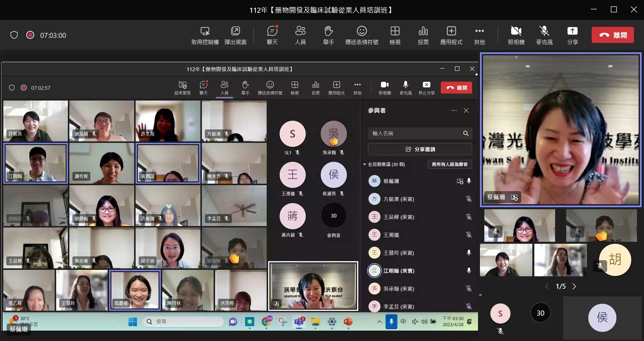644x341 pixels.
Task: Click the red recording indicator at 07:03:00
Action: click(x=30, y=35)
